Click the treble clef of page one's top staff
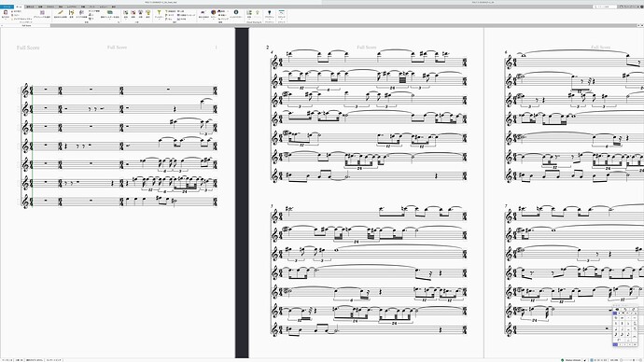This screenshot has height=362, width=644. (26, 90)
